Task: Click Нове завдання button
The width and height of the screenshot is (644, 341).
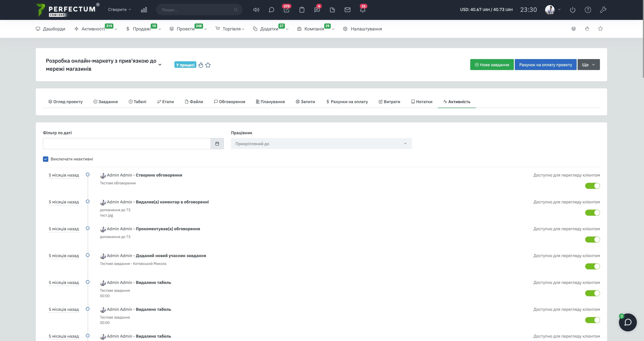Action: click(492, 64)
